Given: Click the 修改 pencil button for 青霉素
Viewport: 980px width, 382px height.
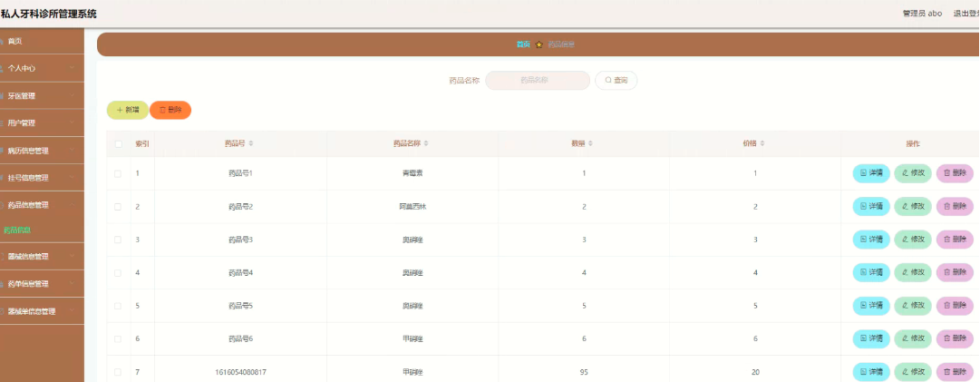Looking at the screenshot, I should point(913,173).
